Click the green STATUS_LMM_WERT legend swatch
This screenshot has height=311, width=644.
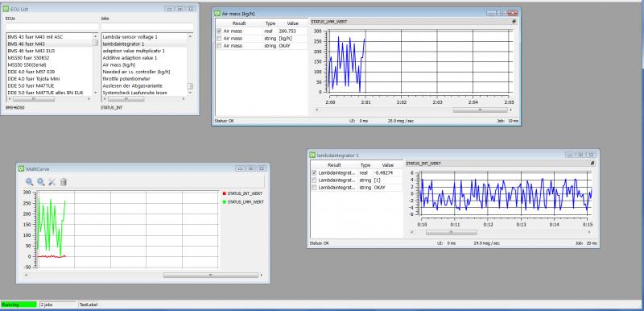(x=225, y=201)
